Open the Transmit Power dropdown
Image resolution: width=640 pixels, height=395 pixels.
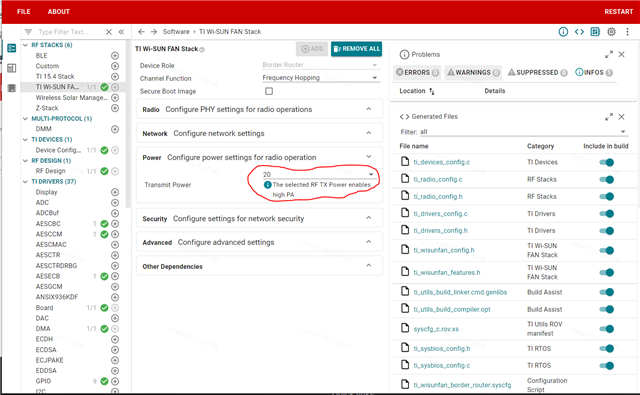click(x=319, y=174)
